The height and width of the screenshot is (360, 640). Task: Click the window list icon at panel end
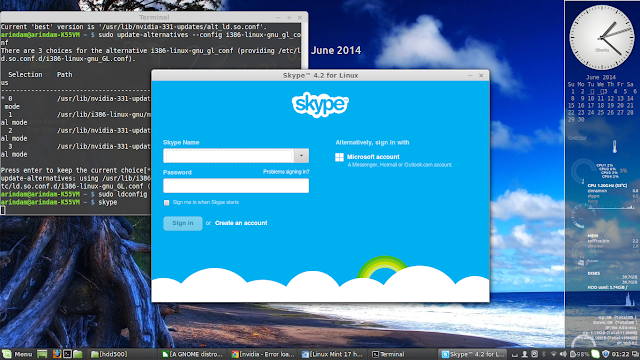pos(635,354)
